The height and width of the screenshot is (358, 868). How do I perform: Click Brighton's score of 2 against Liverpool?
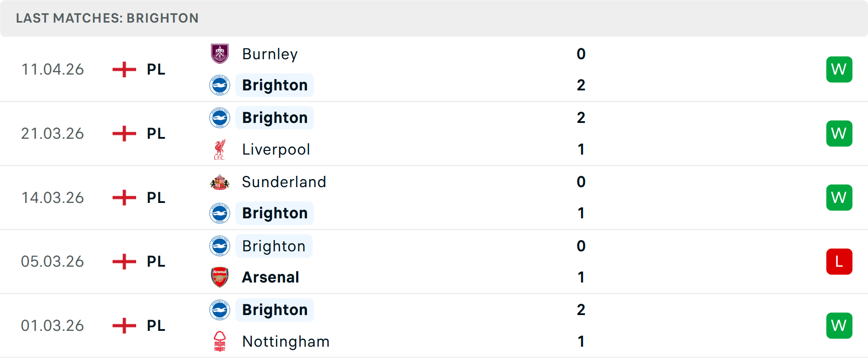[x=581, y=118]
